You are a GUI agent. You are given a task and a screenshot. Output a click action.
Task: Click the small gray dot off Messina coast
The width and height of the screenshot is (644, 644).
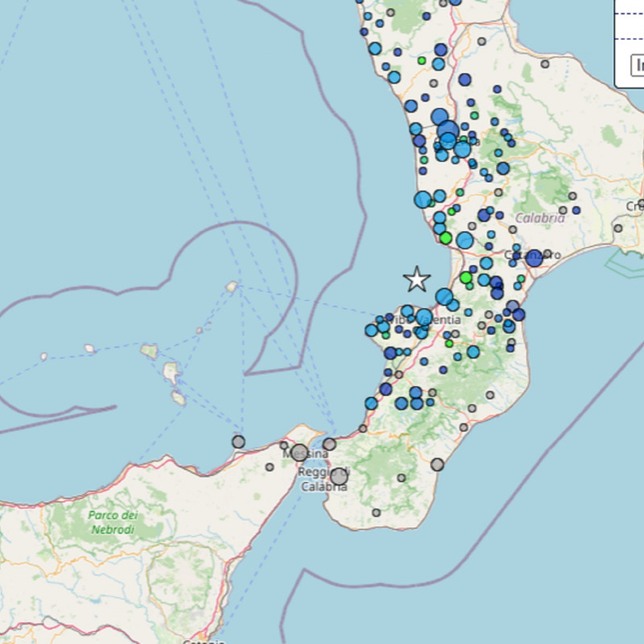pos(237,442)
